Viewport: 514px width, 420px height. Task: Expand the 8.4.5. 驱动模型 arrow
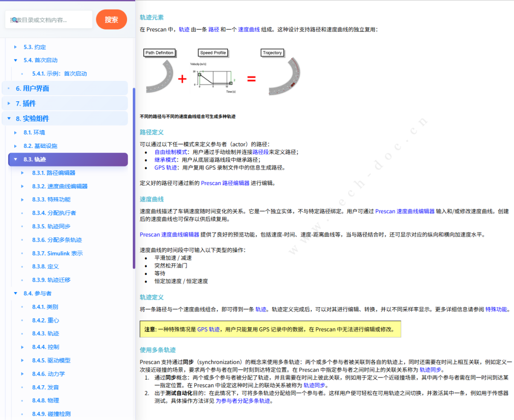click(22, 361)
